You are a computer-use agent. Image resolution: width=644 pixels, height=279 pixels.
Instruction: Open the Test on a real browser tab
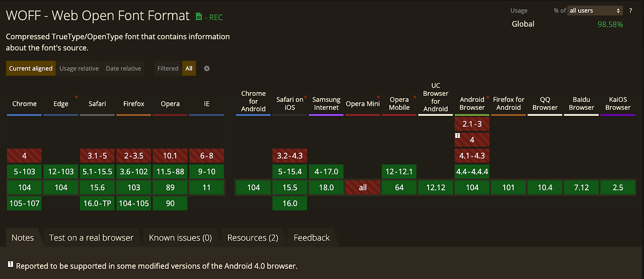[91, 238]
